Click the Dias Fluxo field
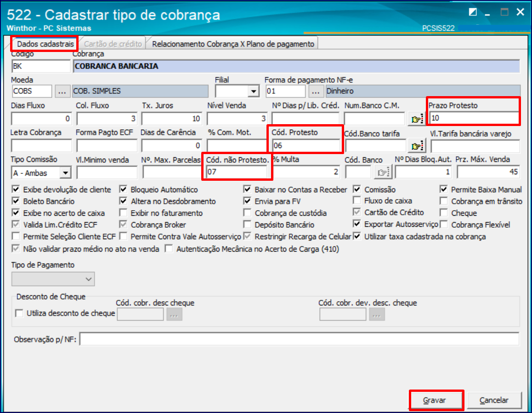This screenshot has width=532, height=413. pyautogui.click(x=41, y=119)
